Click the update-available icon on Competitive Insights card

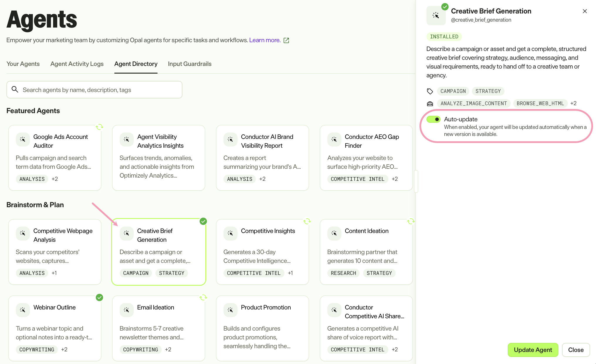pyautogui.click(x=307, y=221)
